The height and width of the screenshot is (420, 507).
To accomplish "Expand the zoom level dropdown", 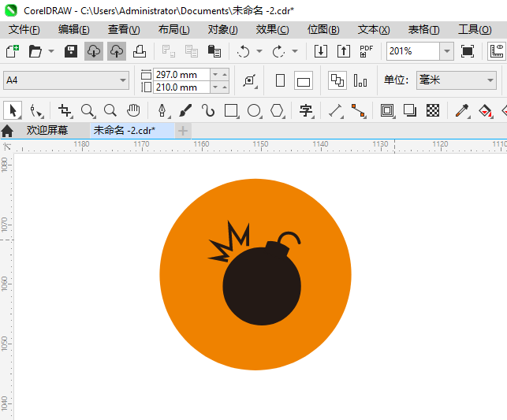I will pyautogui.click(x=447, y=51).
